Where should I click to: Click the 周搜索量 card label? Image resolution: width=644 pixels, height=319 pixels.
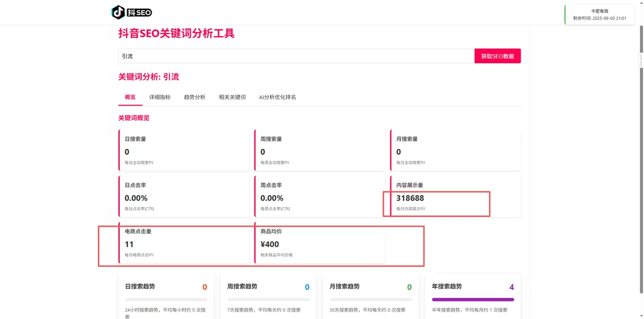point(271,139)
